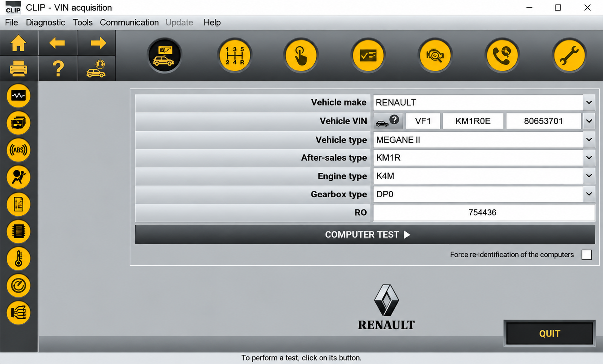Open the Diagnostic menu
Viewport: 603px width, 364px height.
click(x=46, y=23)
